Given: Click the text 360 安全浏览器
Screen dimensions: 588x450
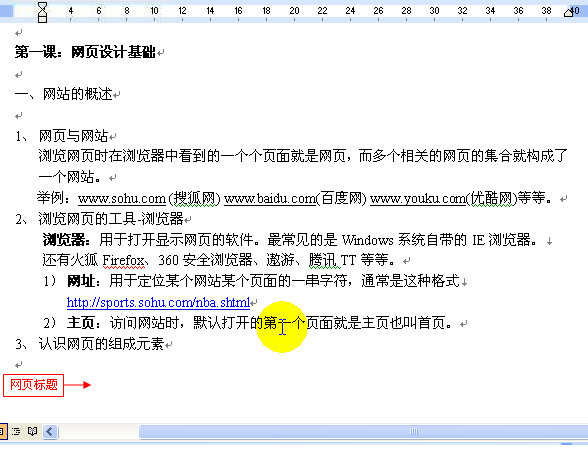Looking at the screenshot, I should point(206,260).
